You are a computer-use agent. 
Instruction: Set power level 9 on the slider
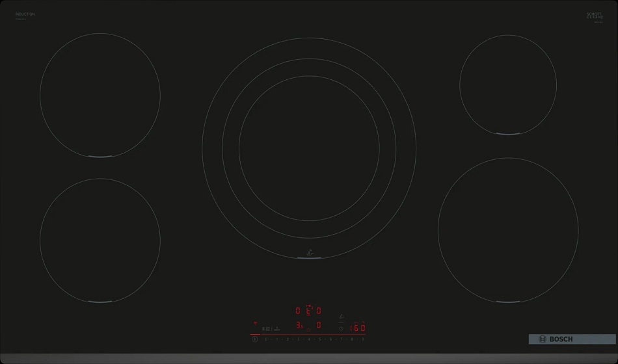tap(362, 339)
